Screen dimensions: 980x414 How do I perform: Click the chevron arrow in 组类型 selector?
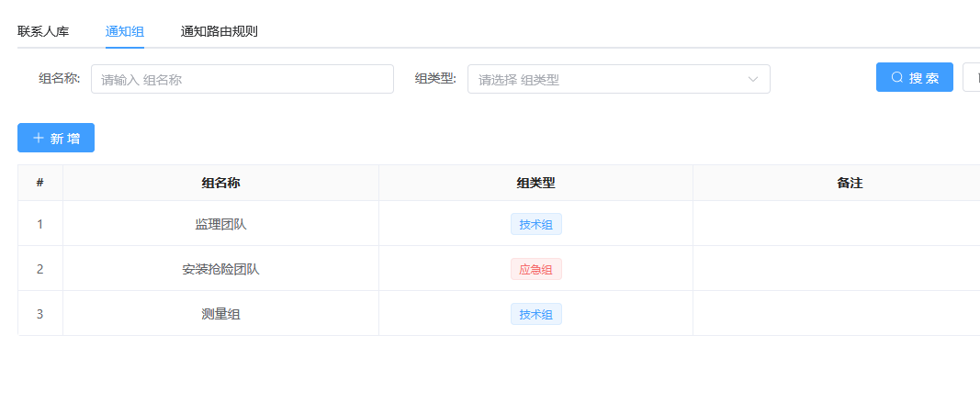coord(753,79)
